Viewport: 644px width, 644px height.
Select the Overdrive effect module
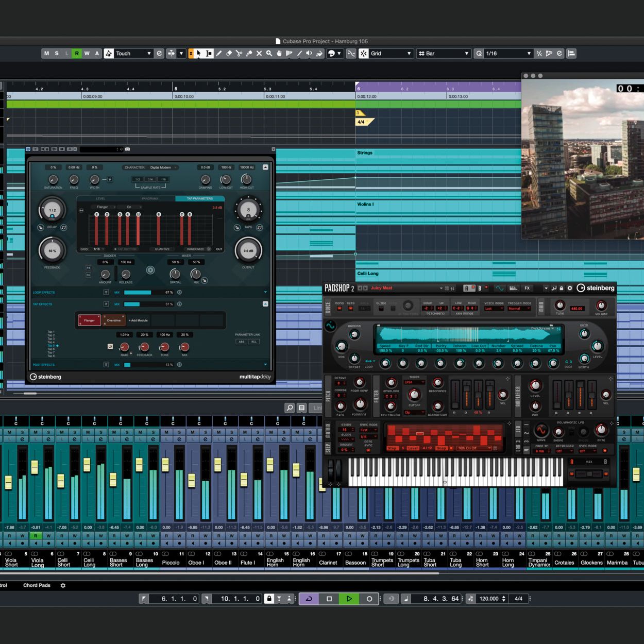tap(114, 320)
